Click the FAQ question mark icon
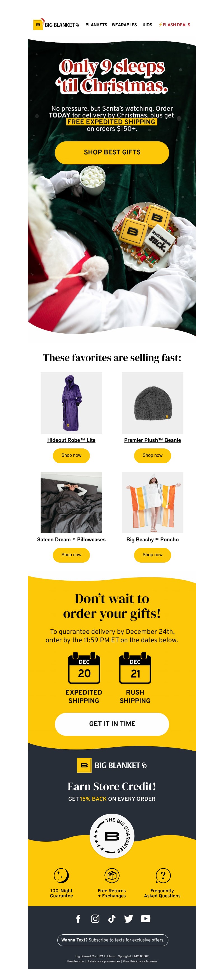 point(163,875)
